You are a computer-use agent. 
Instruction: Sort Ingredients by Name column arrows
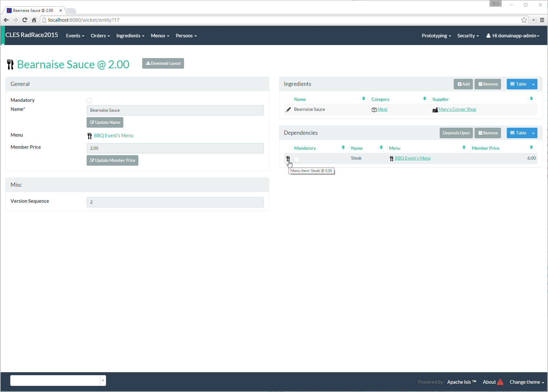click(364, 99)
